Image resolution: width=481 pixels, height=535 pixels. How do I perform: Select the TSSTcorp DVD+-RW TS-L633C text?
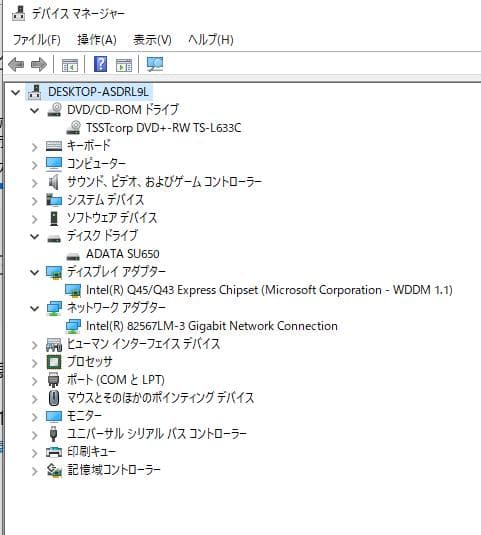164,128
